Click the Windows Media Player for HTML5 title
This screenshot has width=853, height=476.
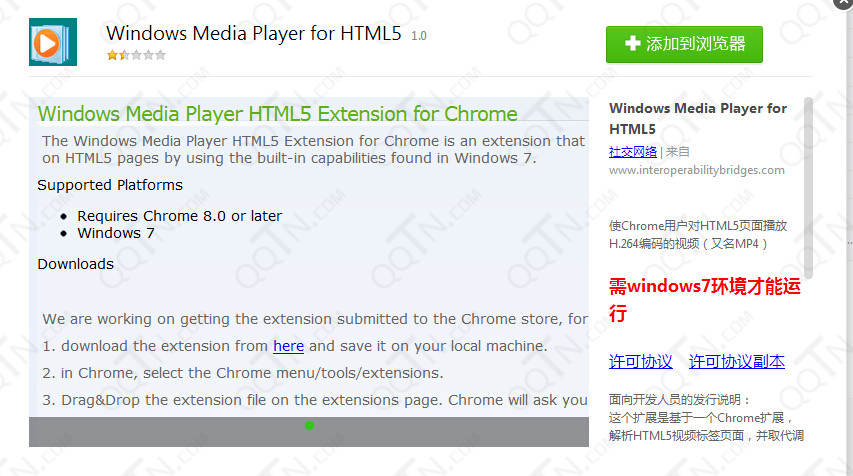253,34
